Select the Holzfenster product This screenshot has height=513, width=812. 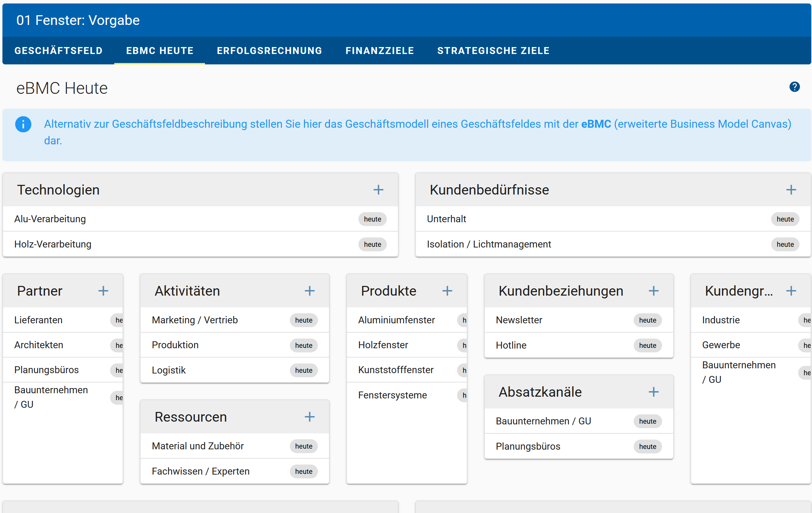click(x=407, y=345)
